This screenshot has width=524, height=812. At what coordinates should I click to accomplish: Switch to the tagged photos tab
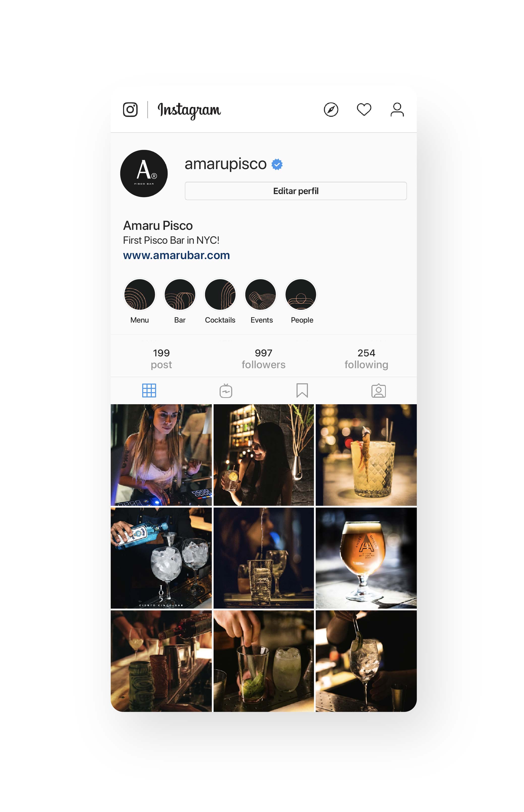click(x=378, y=391)
